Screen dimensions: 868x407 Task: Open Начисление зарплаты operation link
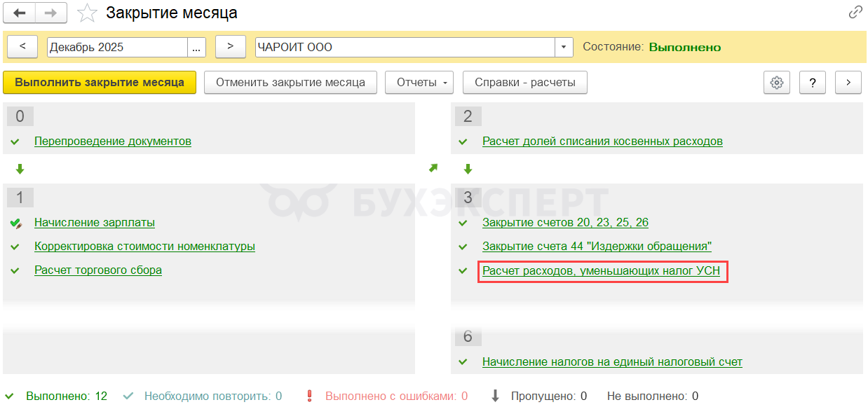pyautogui.click(x=95, y=223)
